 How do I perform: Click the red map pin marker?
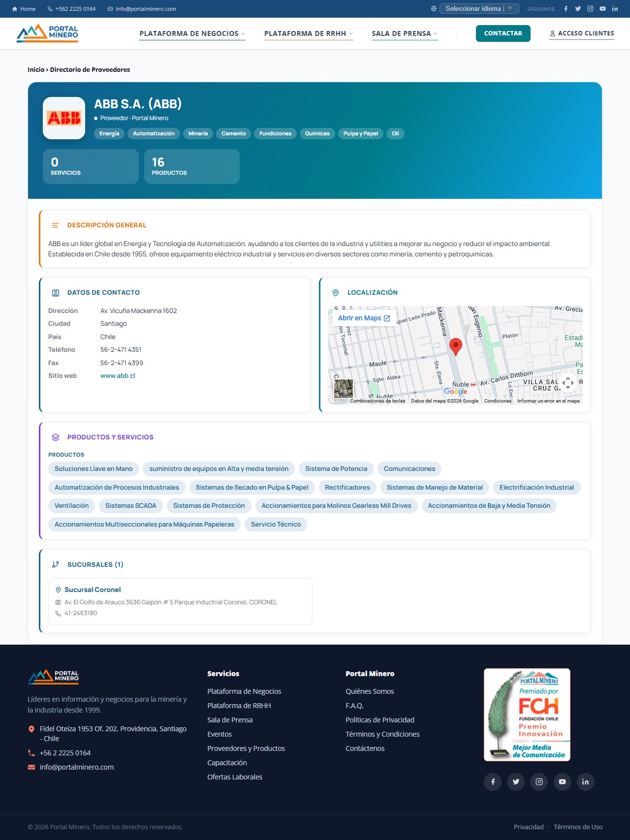pos(456,346)
